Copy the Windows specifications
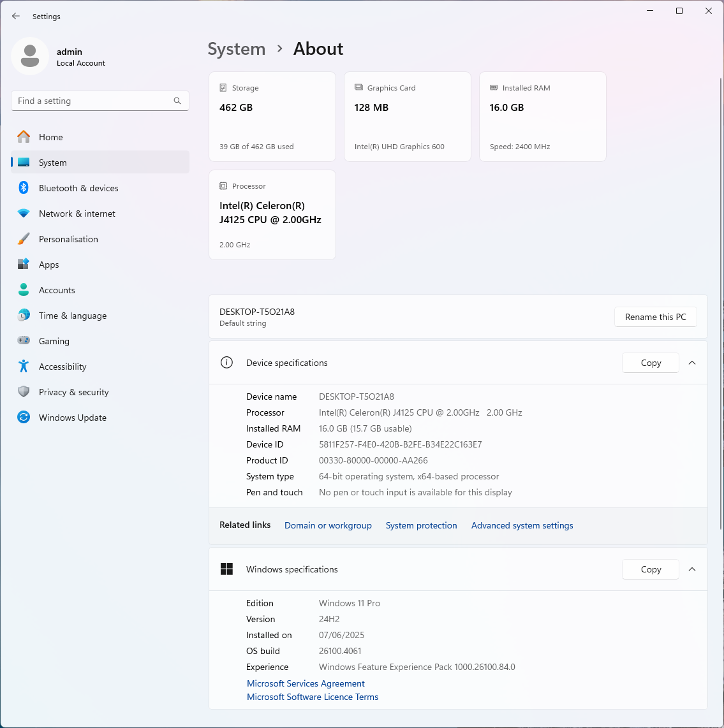The image size is (724, 728). pos(650,569)
